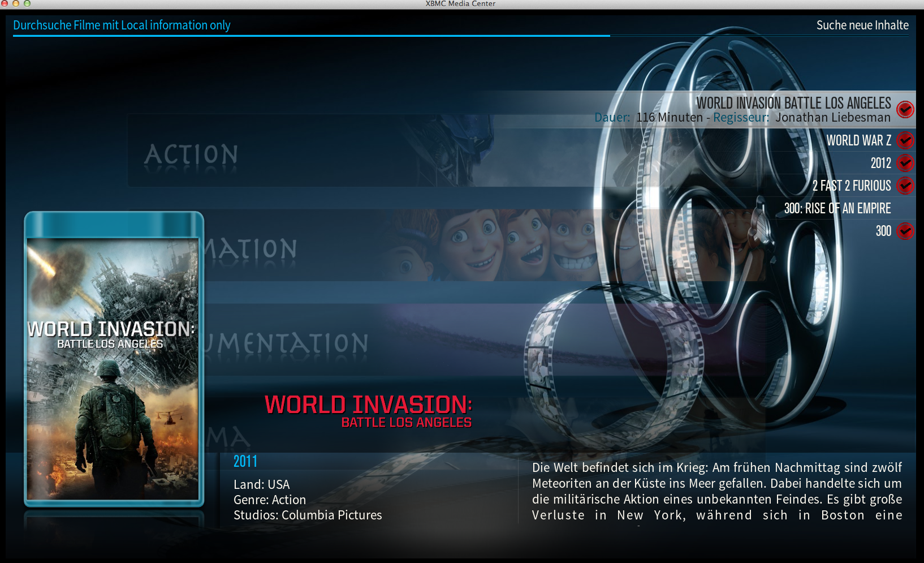The height and width of the screenshot is (563, 924).
Task: Click Genre: Action info line
Action: (x=270, y=500)
